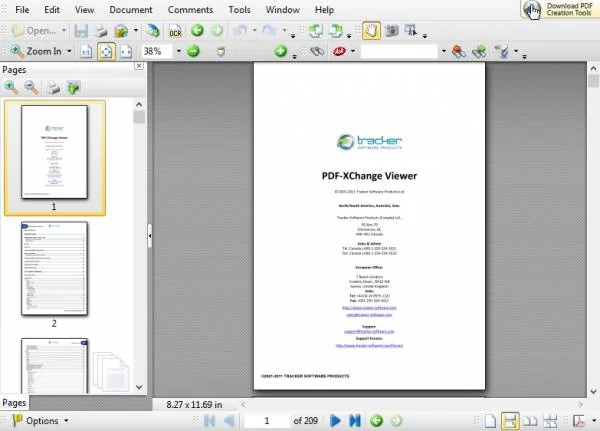This screenshot has height=431, width=600.
Task: Select page 2 thumbnail
Action: (x=54, y=268)
